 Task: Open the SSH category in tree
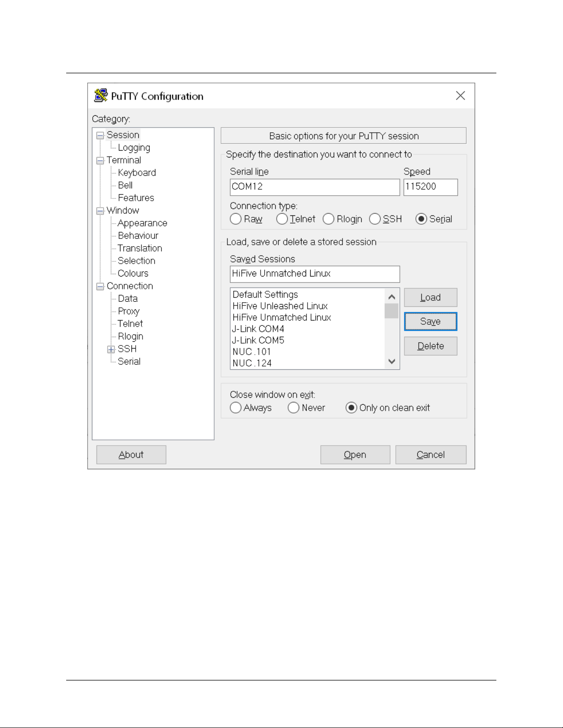pos(127,349)
